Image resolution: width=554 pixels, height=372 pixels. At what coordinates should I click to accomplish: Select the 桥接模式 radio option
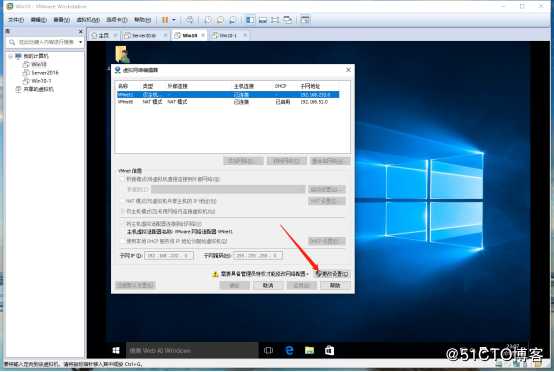pos(123,179)
